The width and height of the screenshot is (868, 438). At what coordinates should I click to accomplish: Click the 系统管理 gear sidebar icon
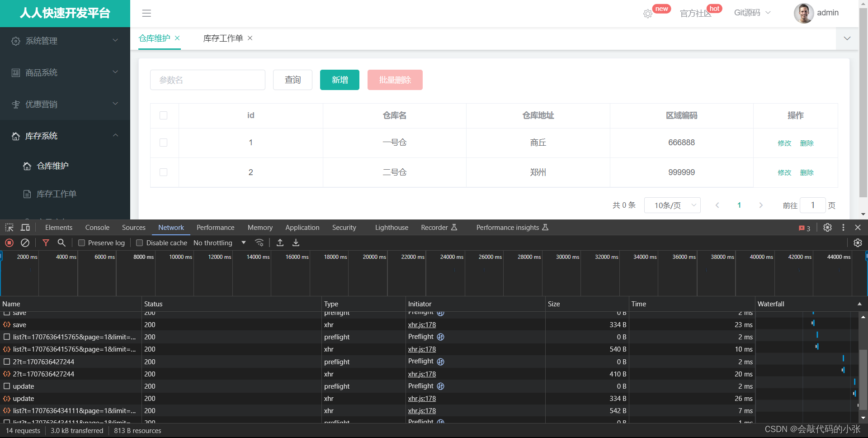pos(16,41)
